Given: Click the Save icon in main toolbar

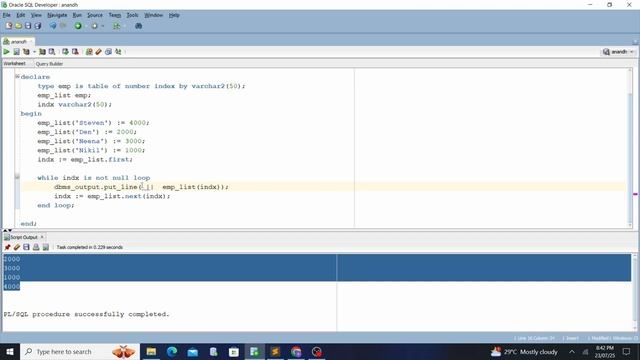Looking at the screenshot, I should pyautogui.click(x=28, y=26).
